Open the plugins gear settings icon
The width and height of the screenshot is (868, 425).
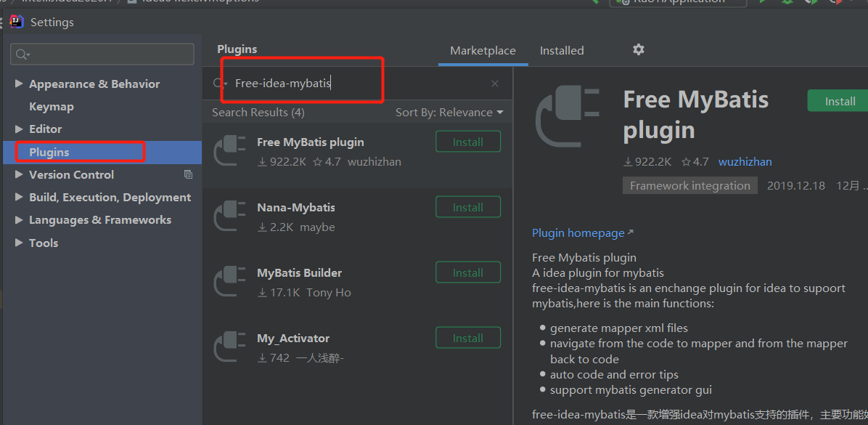(x=638, y=50)
